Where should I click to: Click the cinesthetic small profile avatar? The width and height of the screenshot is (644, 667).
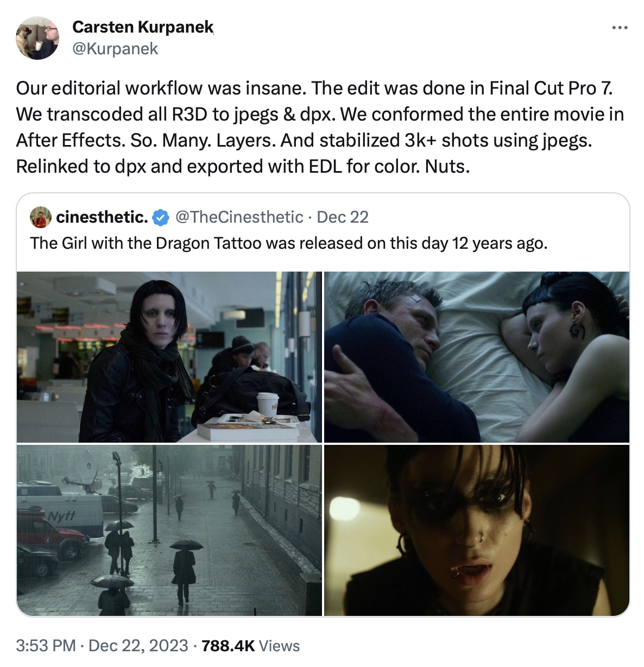[40, 217]
